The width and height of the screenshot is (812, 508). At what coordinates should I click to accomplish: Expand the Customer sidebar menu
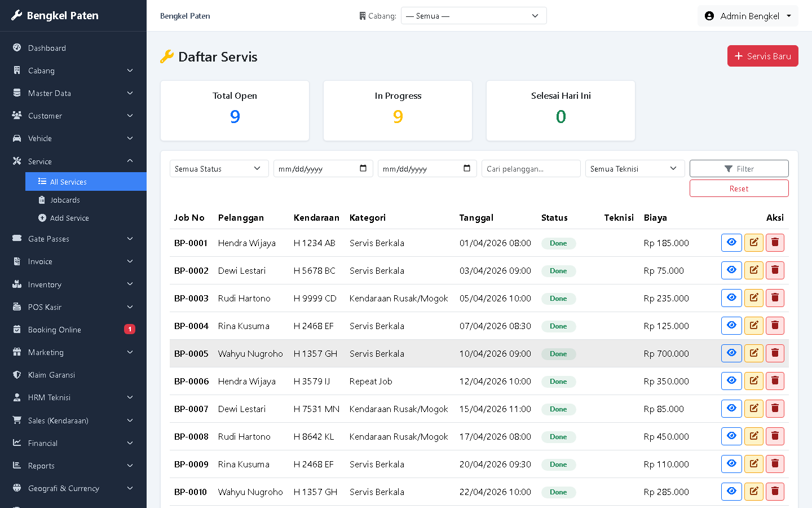coord(73,116)
